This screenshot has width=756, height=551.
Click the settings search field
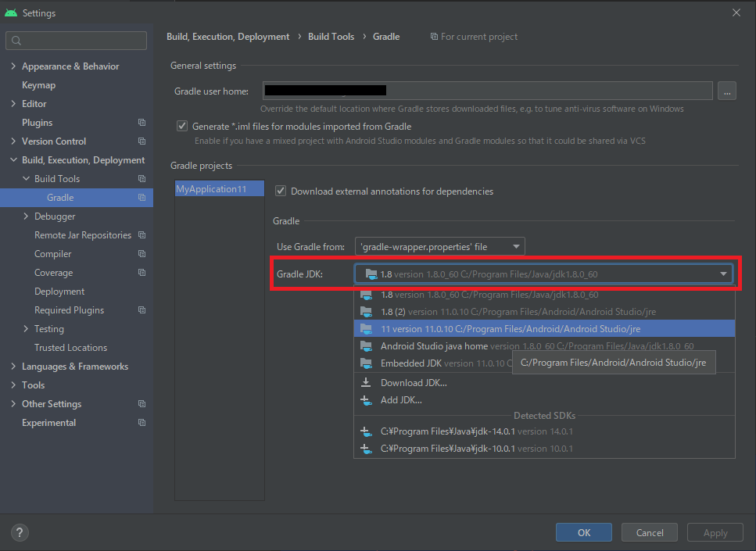(76, 41)
